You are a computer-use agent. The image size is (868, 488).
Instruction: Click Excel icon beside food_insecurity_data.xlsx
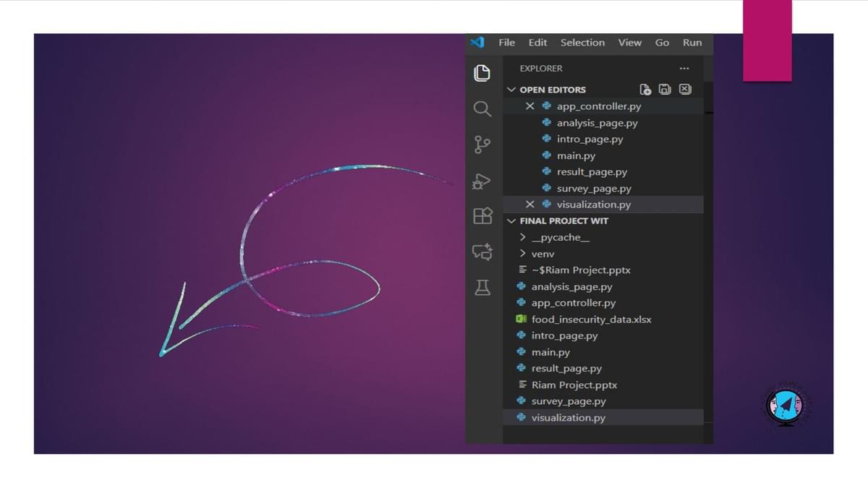520,319
